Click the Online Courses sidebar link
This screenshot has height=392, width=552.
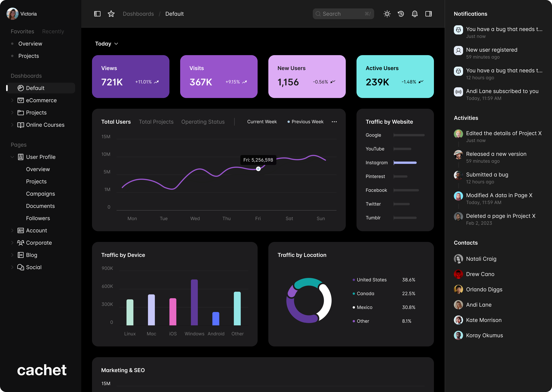point(45,125)
